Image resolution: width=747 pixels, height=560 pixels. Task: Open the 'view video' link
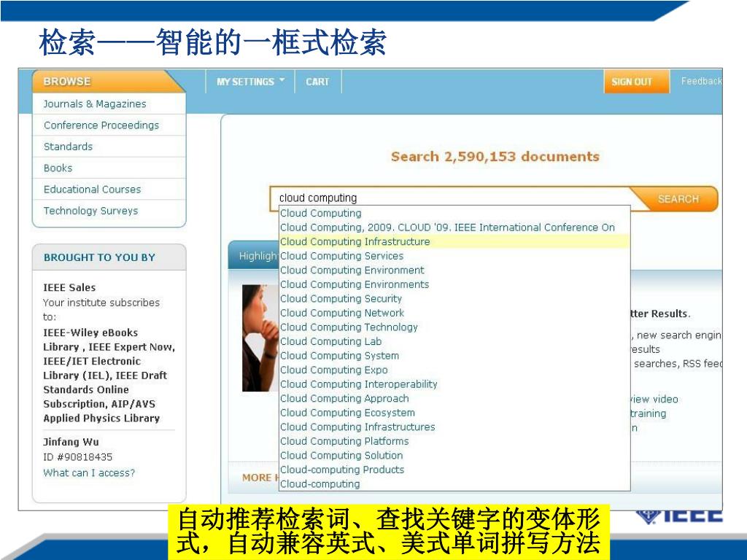point(654,399)
